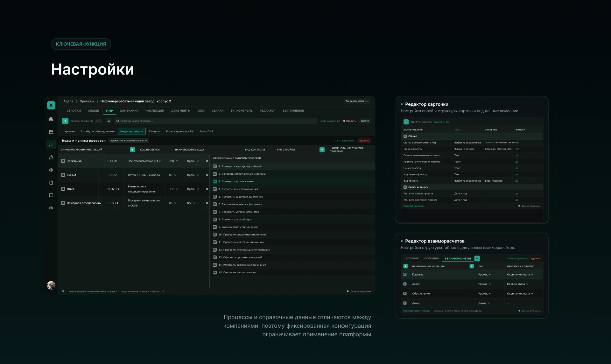
Task: Open the settings gear sidebar icon
Action: [51, 170]
